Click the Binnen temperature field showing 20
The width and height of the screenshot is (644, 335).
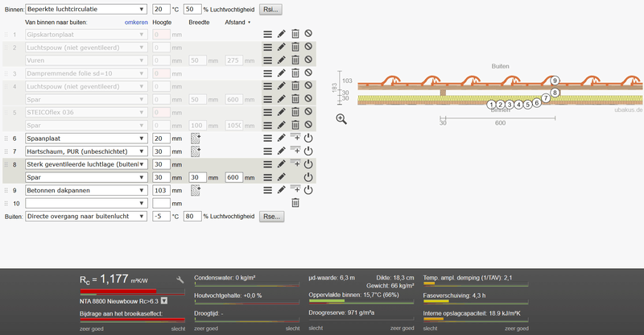tap(161, 9)
